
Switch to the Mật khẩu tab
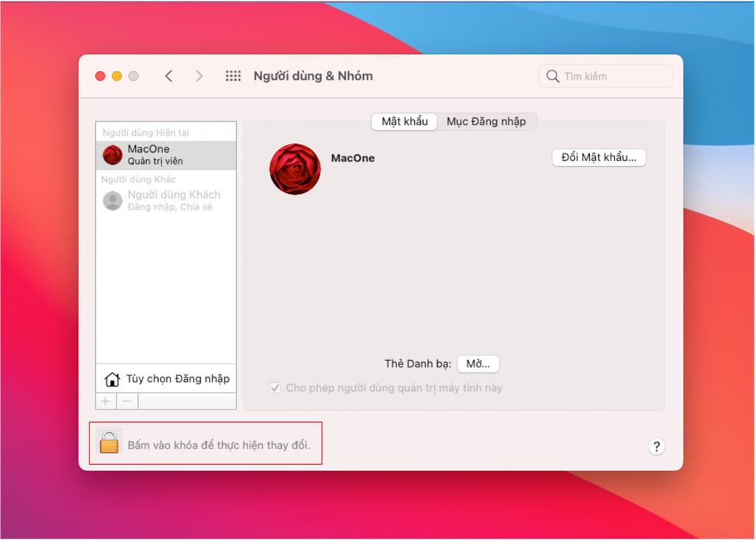coord(405,122)
